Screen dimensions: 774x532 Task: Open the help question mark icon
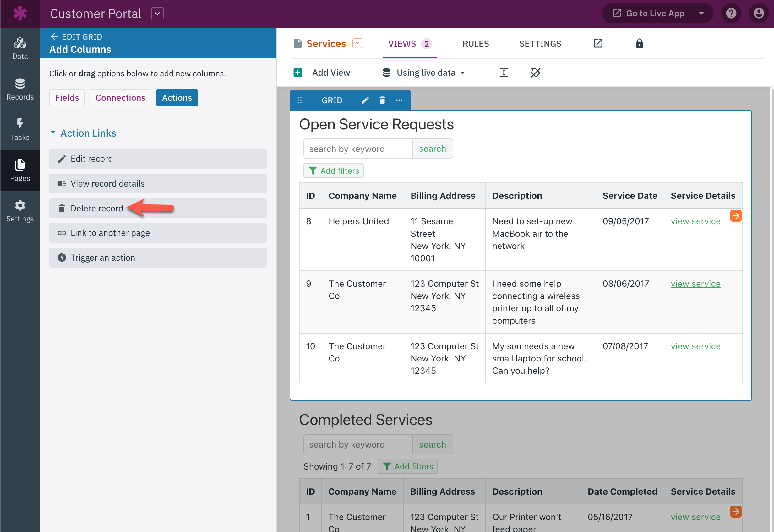coord(731,13)
